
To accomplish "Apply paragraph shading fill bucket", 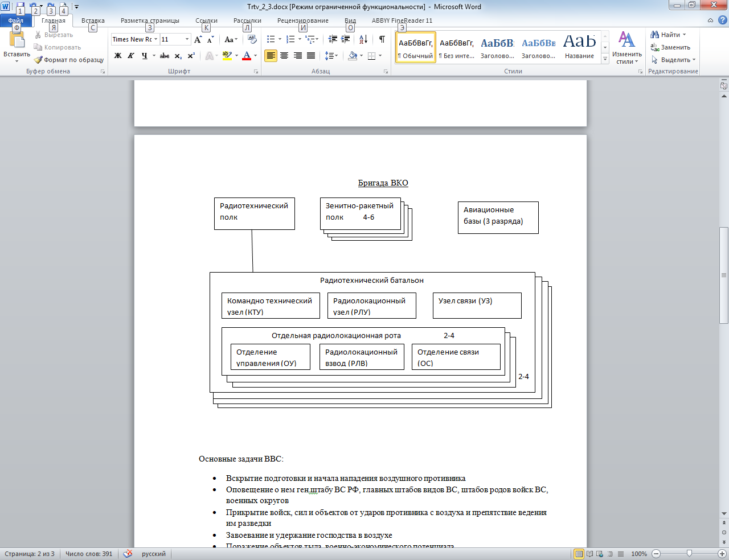I will coord(353,56).
